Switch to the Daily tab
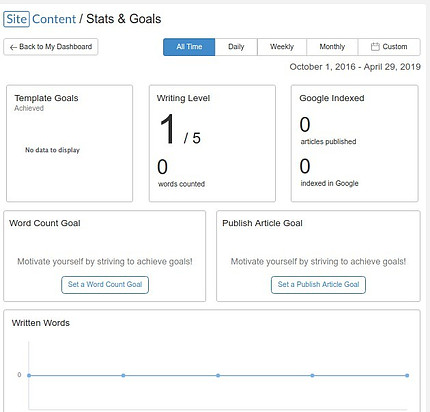The height and width of the screenshot is (412, 430). (236, 47)
